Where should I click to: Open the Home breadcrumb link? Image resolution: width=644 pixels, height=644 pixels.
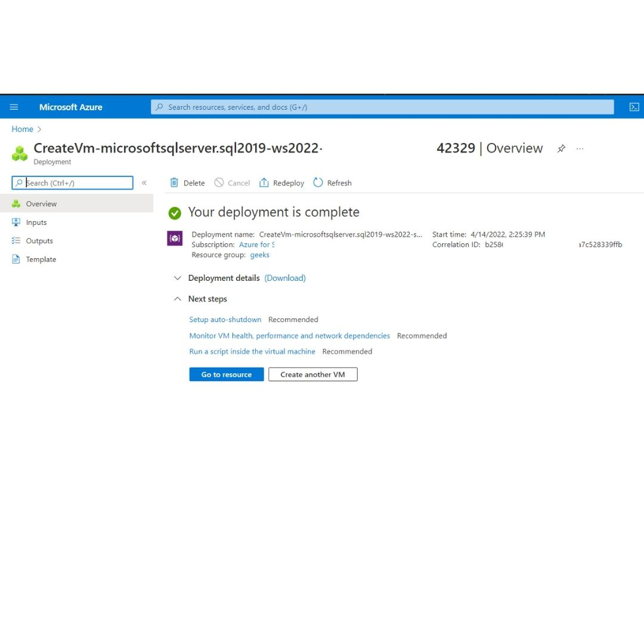click(22, 129)
